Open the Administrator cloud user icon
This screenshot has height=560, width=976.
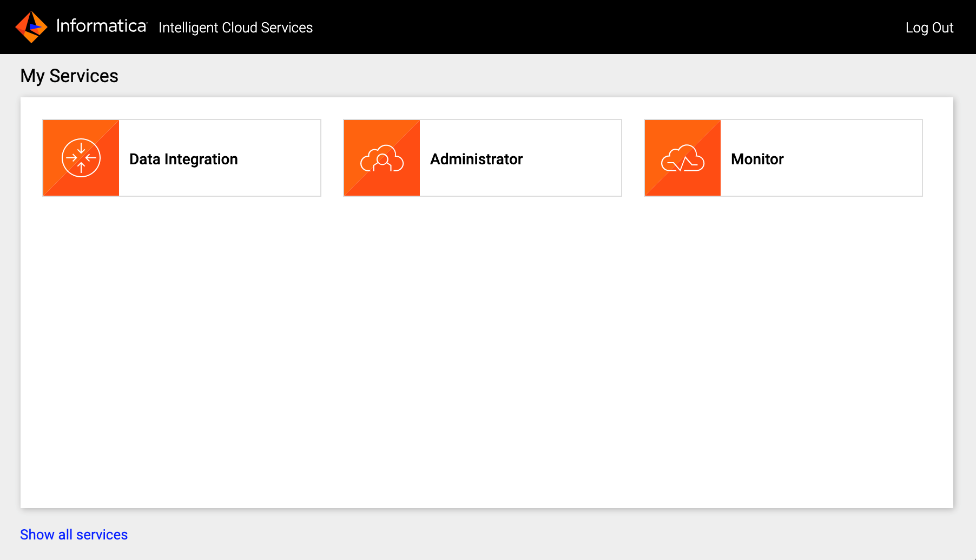click(x=382, y=158)
